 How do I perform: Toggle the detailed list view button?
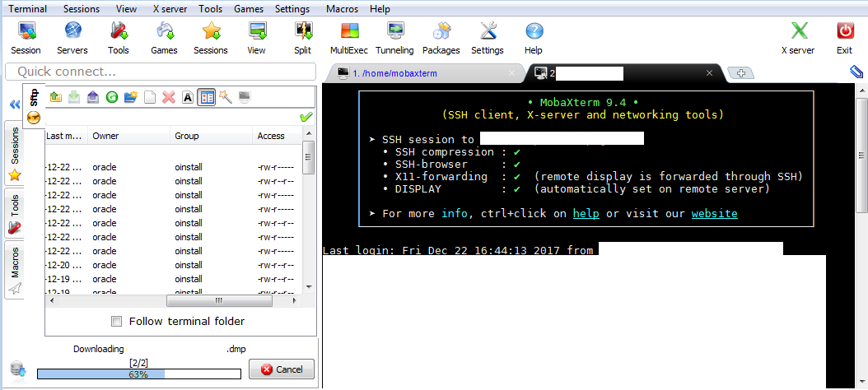tap(207, 97)
